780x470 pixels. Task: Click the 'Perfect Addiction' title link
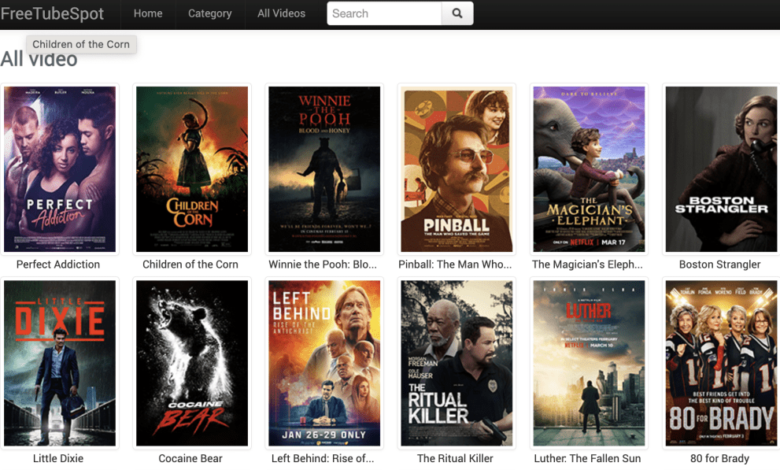[58, 265]
